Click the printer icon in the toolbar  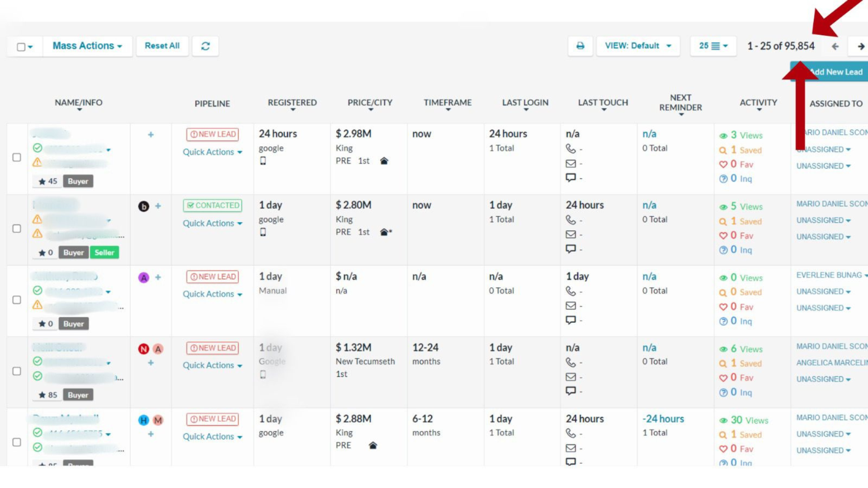pos(580,46)
